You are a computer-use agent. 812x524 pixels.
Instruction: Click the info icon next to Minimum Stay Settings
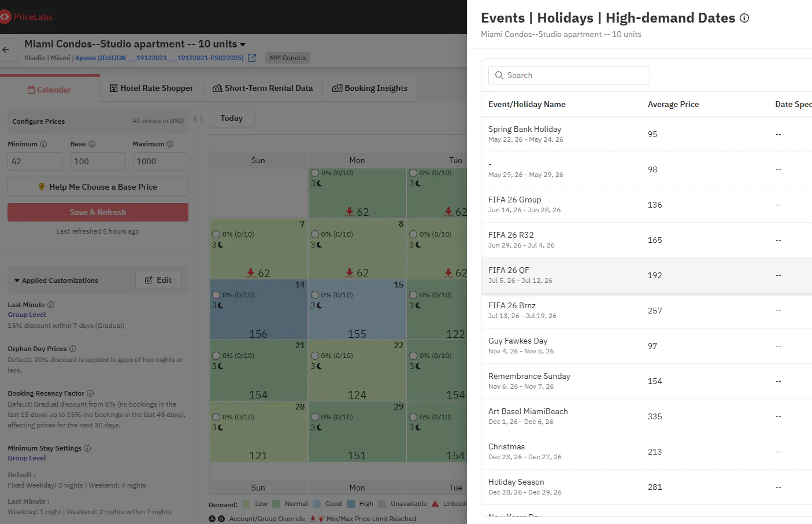[x=87, y=448]
